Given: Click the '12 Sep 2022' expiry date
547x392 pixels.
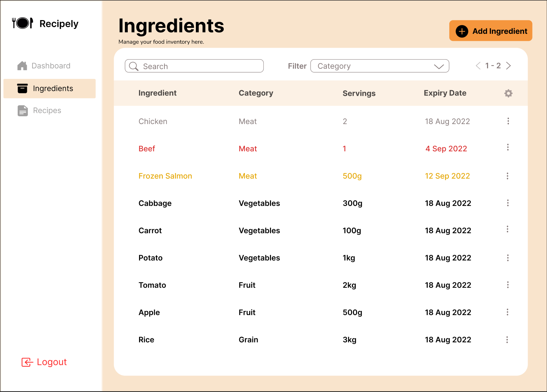Looking at the screenshot, I should 447,176.
